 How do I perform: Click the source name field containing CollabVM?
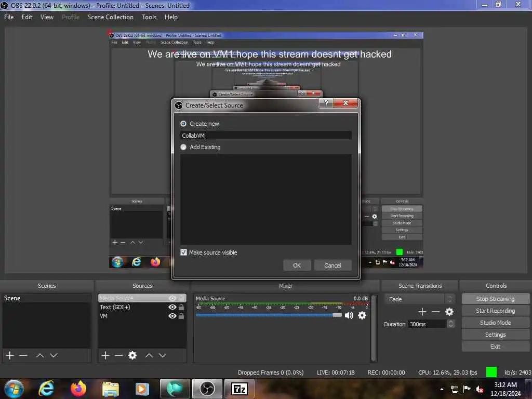(x=266, y=136)
